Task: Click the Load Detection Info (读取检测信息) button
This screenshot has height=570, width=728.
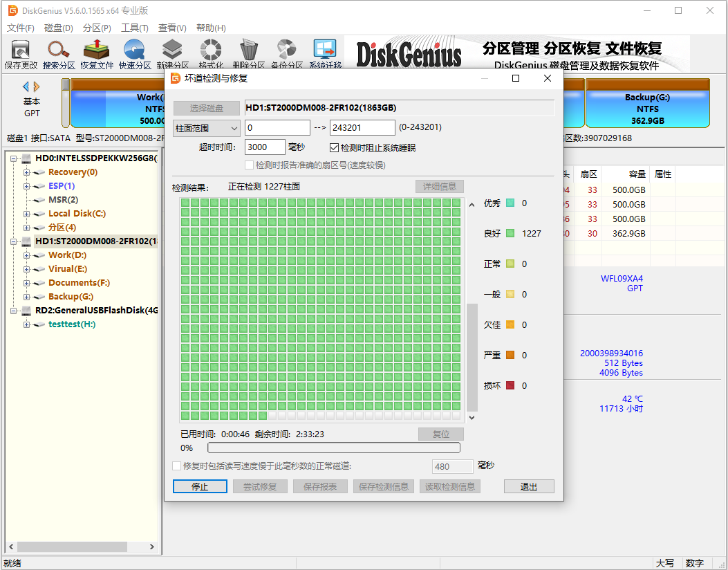Action: (450, 486)
